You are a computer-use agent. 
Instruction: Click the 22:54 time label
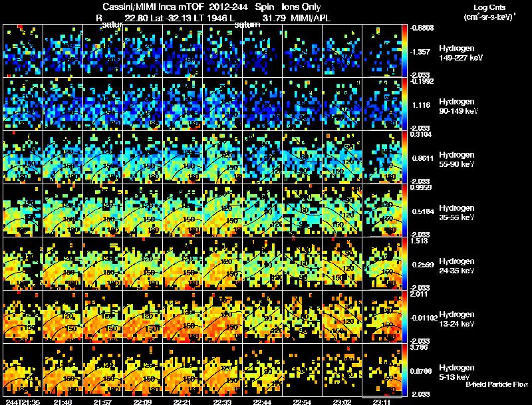pyautogui.click(x=302, y=402)
